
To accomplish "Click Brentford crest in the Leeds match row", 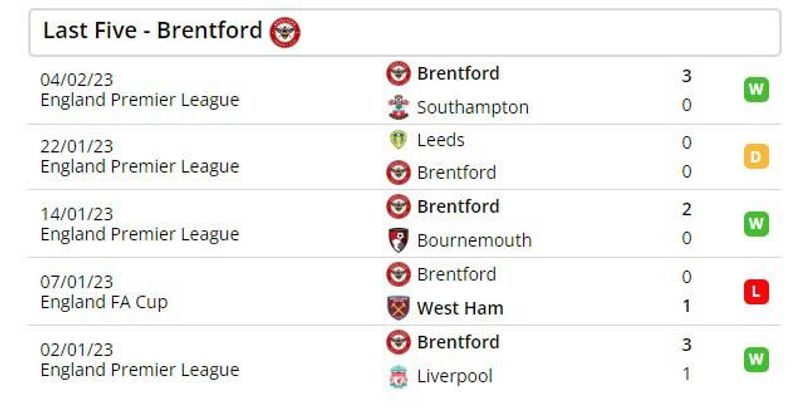I will click(x=398, y=172).
